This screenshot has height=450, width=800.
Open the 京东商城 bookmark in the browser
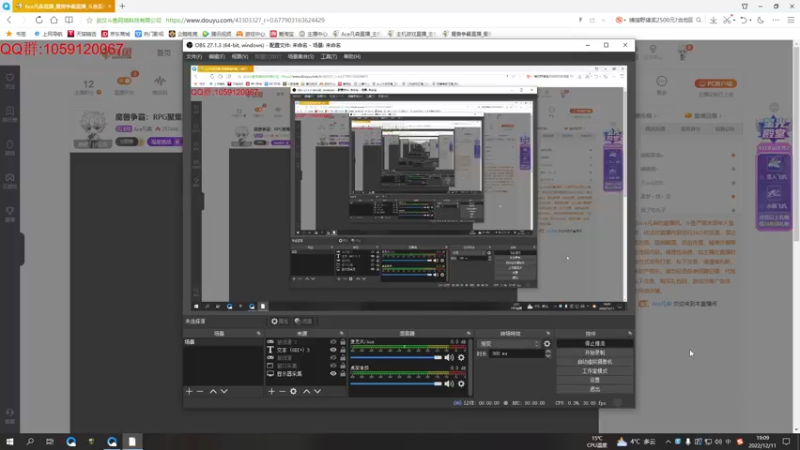coord(115,34)
